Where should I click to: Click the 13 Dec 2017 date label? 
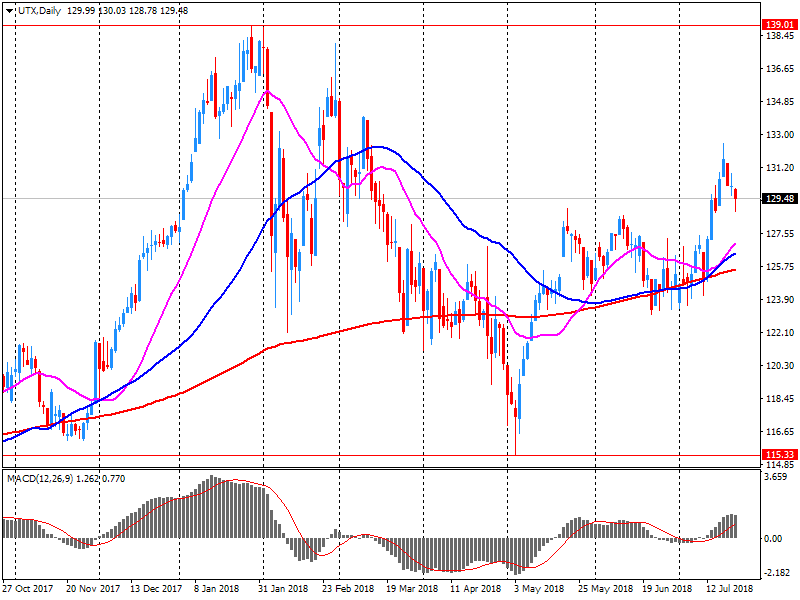(156, 588)
